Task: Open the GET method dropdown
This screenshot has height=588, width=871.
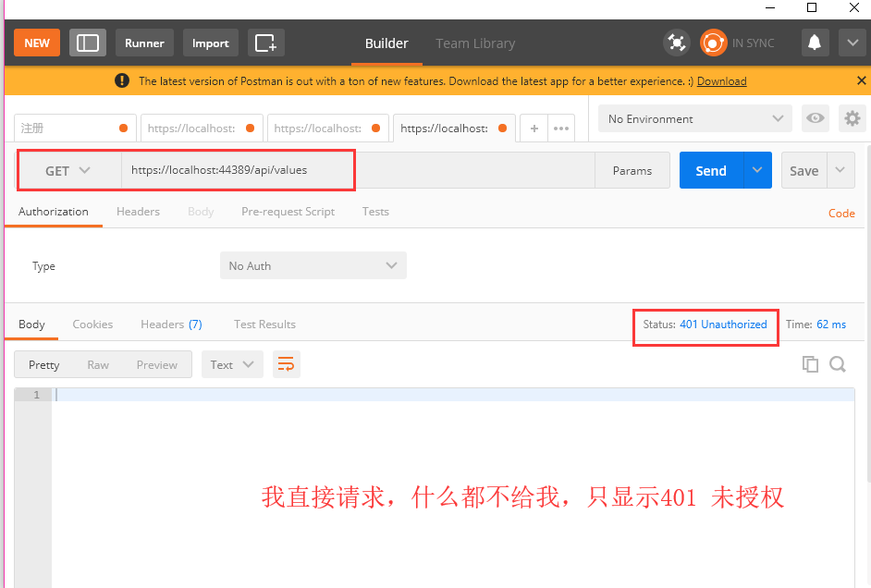Action: tap(67, 170)
